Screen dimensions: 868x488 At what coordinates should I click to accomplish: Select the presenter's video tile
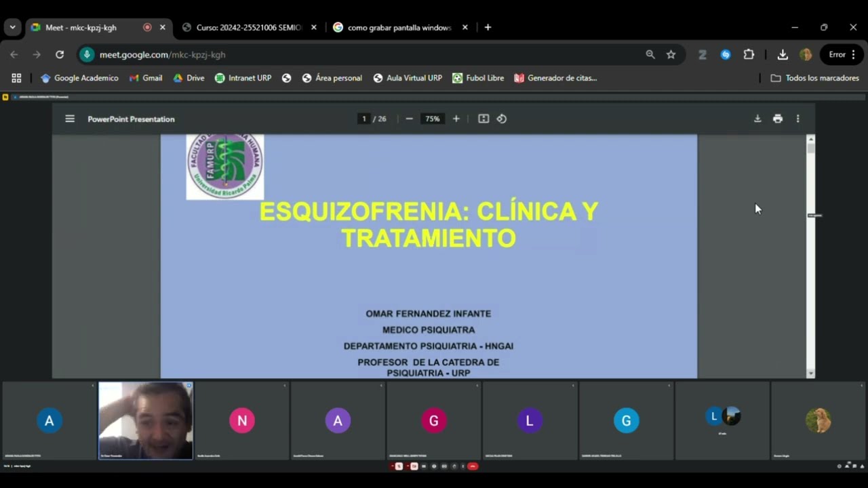146,420
